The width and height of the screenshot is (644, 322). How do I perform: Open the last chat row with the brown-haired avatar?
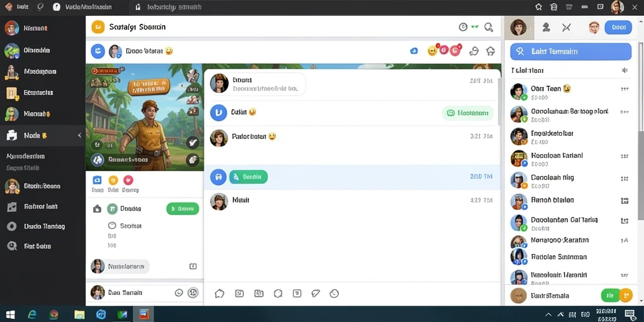[x=352, y=201]
